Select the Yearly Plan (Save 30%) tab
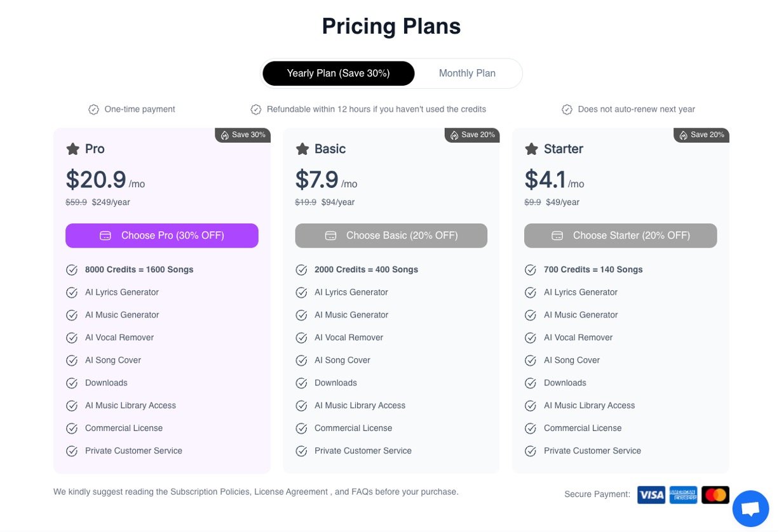The width and height of the screenshot is (779, 532). tap(338, 74)
